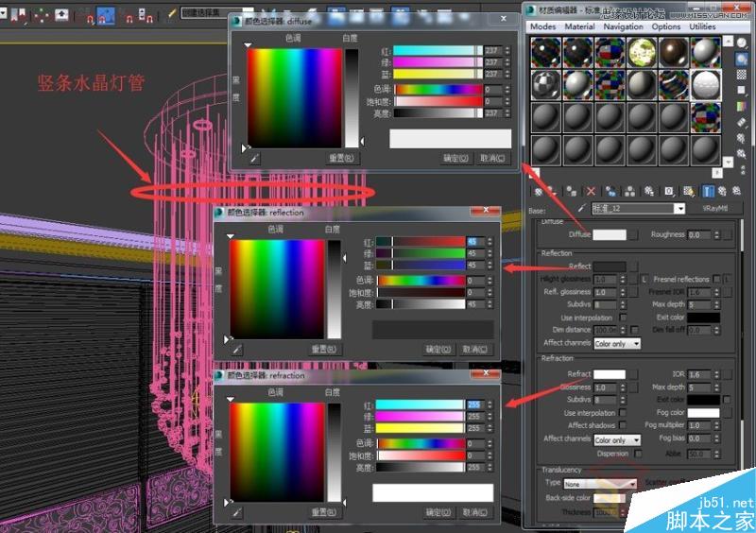Click the eyedropper icon in the diffuse color selector
The width and height of the screenshot is (756, 533).
254,158
